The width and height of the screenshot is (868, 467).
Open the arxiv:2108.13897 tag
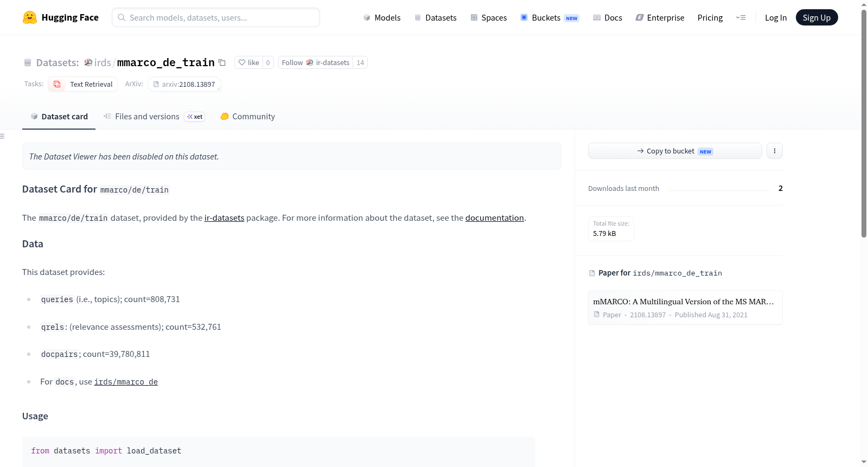(x=184, y=84)
